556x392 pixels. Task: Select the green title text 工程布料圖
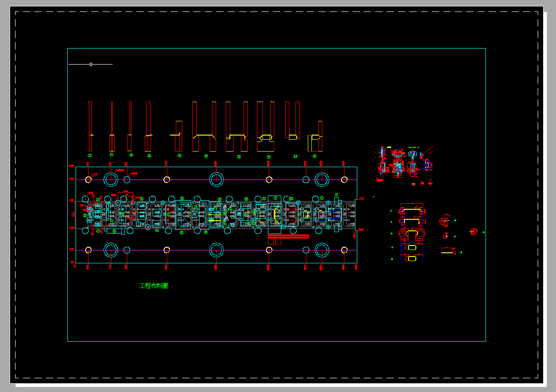[x=154, y=285]
